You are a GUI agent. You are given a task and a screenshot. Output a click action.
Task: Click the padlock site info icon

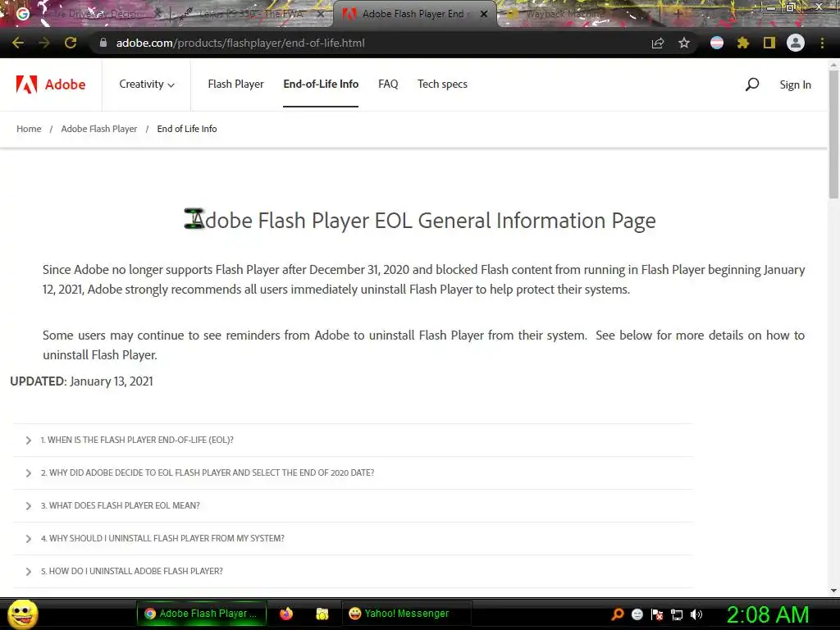click(103, 43)
